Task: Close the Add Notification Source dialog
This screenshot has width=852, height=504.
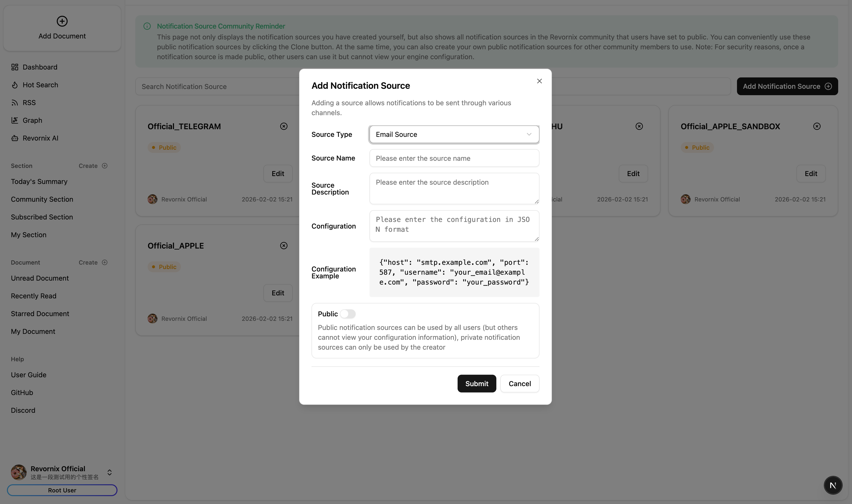Action: [539, 81]
